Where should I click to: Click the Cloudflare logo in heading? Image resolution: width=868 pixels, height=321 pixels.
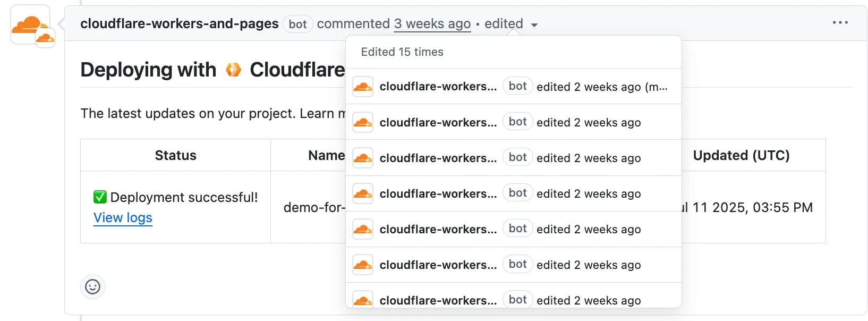233,70
